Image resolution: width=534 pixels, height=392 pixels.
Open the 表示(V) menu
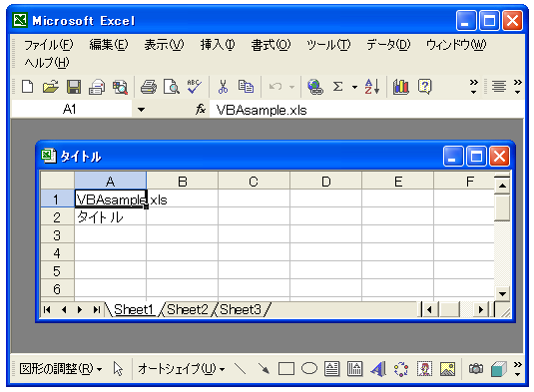click(164, 45)
